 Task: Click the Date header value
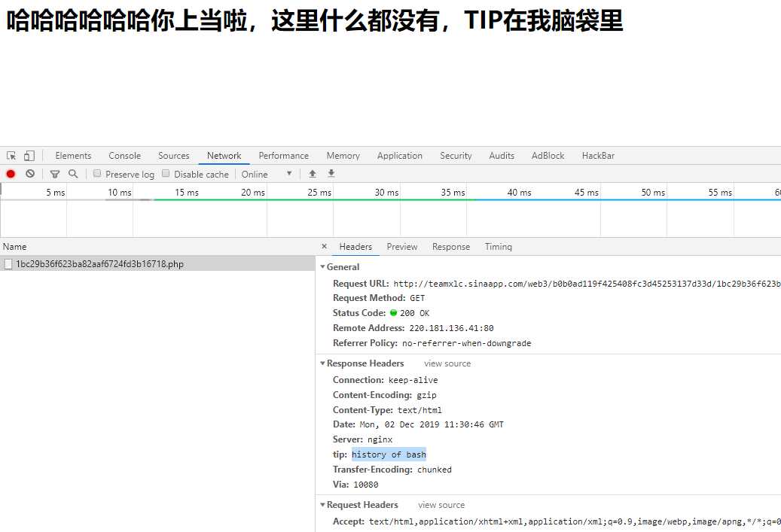pyautogui.click(x=432, y=424)
